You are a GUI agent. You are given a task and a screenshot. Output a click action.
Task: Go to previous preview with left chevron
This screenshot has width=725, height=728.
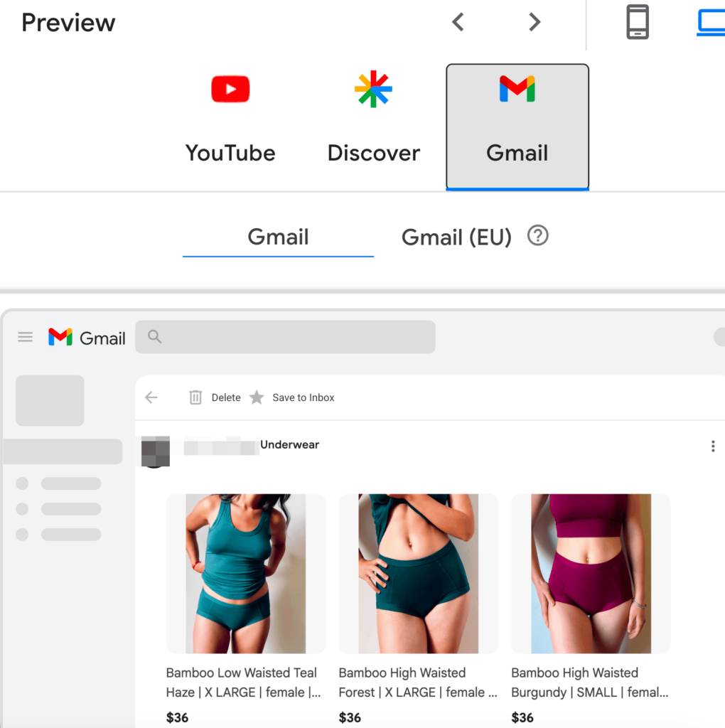click(x=458, y=22)
